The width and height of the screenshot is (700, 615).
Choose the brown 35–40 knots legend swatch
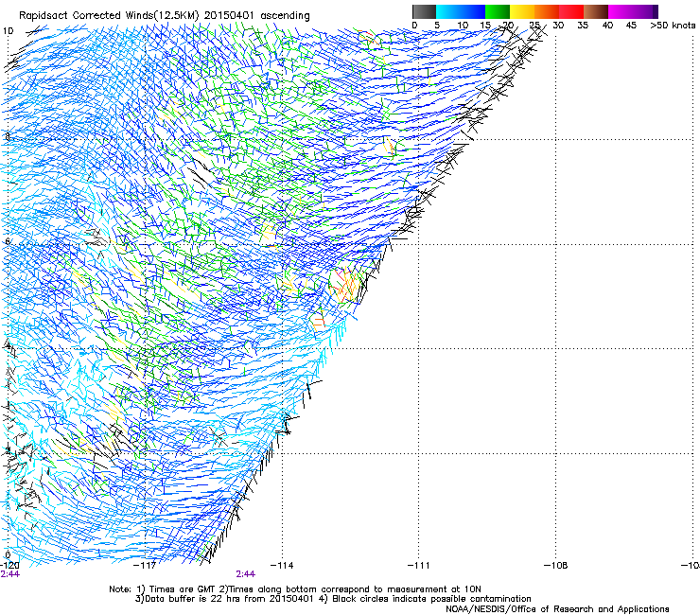(596, 11)
